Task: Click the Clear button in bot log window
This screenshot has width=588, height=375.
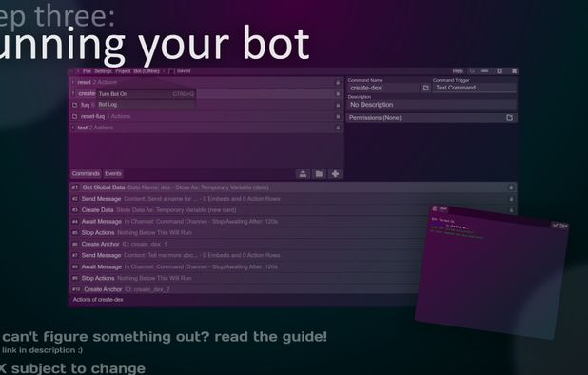Action: tap(440, 208)
